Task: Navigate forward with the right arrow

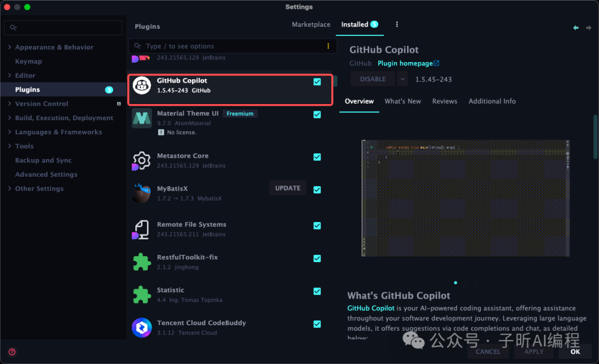Action: [588, 28]
